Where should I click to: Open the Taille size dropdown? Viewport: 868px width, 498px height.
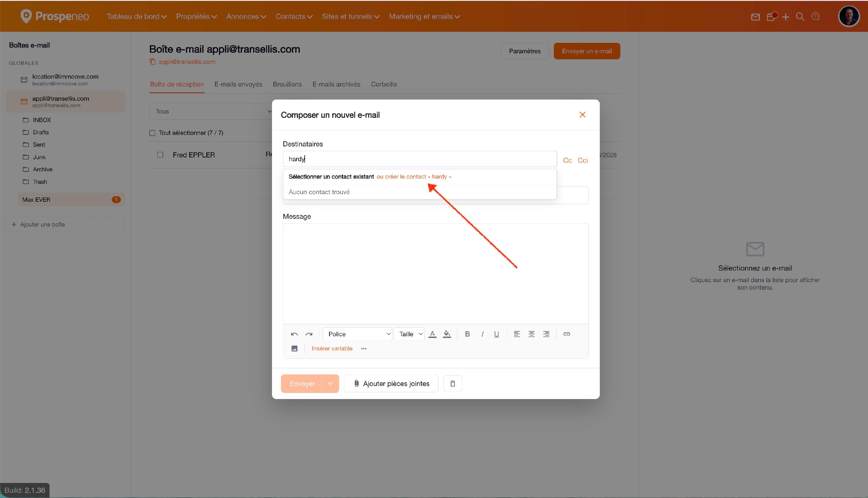coord(409,334)
